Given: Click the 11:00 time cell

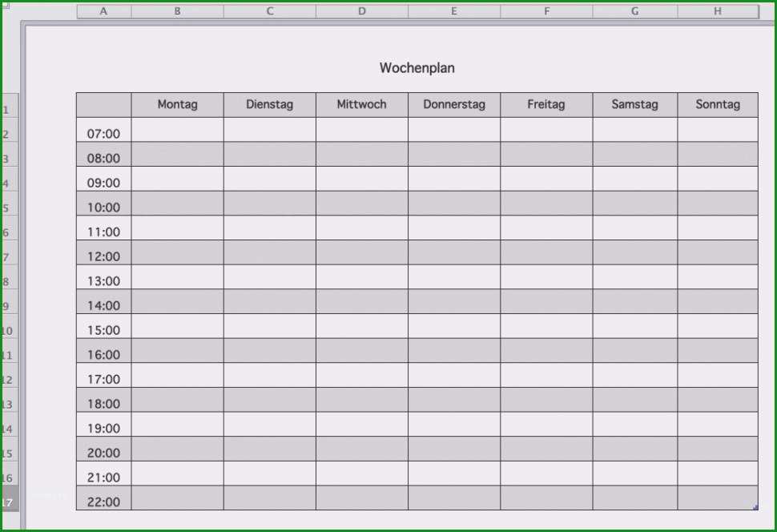Looking at the screenshot, I should 103,228.
